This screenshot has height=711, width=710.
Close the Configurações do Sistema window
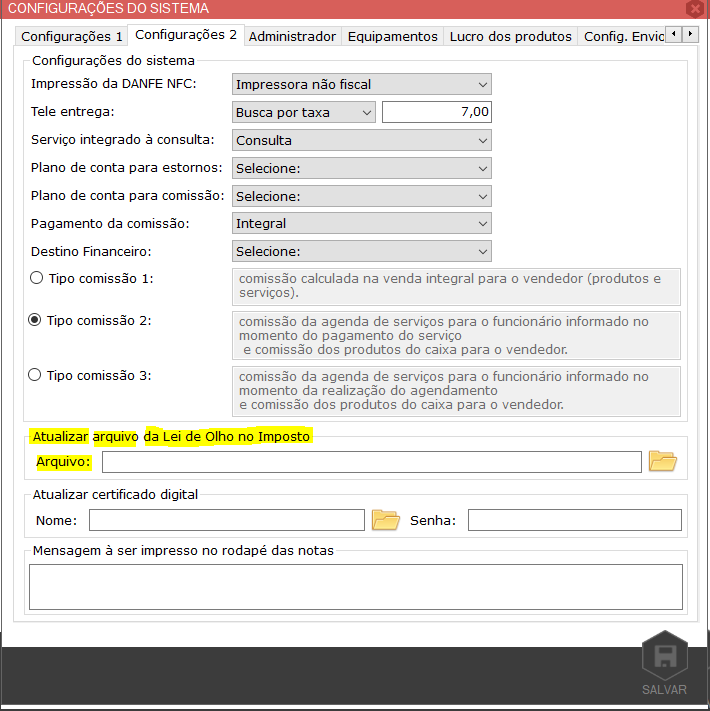click(x=695, y=8)
